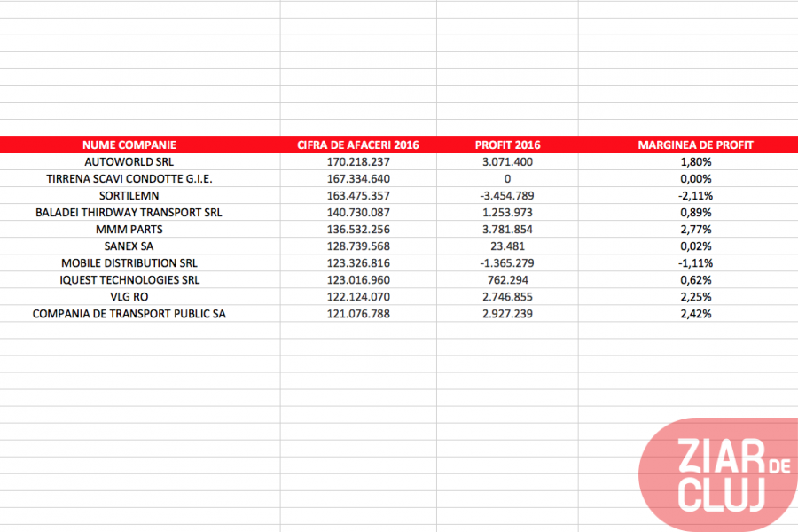Image resolution: width=798 pixels, height=532 pixels.
Task: Click the -3.454.789 profit cell
Action: pos(507,196)
